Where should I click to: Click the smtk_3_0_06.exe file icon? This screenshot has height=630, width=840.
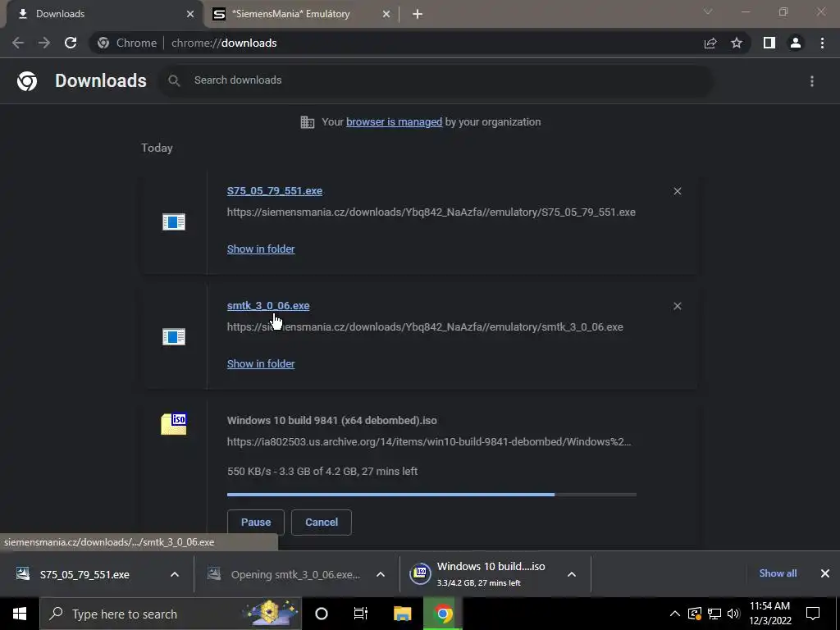tap(174, 337)
